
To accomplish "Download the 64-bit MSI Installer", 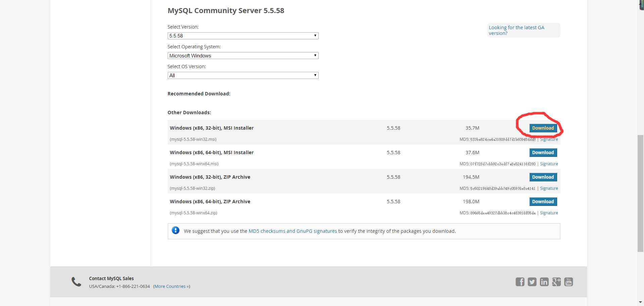I will pos(543,152).
